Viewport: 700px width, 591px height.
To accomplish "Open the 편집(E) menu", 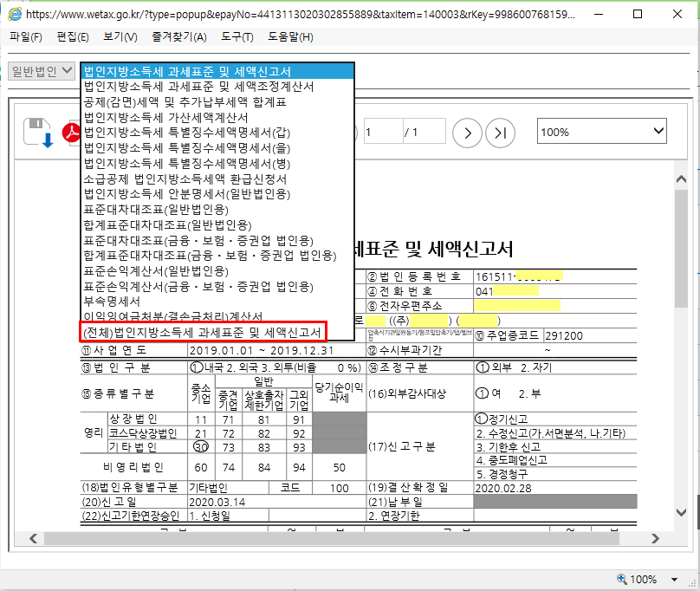I will [73, 36].
